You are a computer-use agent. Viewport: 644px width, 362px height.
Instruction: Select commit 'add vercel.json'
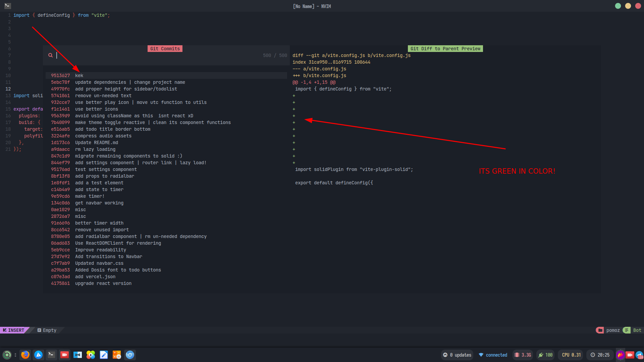(x=166, y=277)
